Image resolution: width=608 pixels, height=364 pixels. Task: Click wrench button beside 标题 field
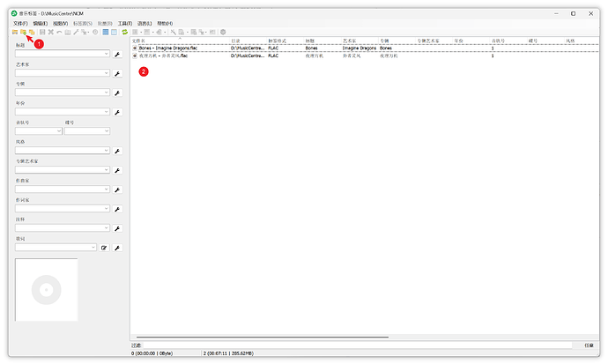[117, 55]
